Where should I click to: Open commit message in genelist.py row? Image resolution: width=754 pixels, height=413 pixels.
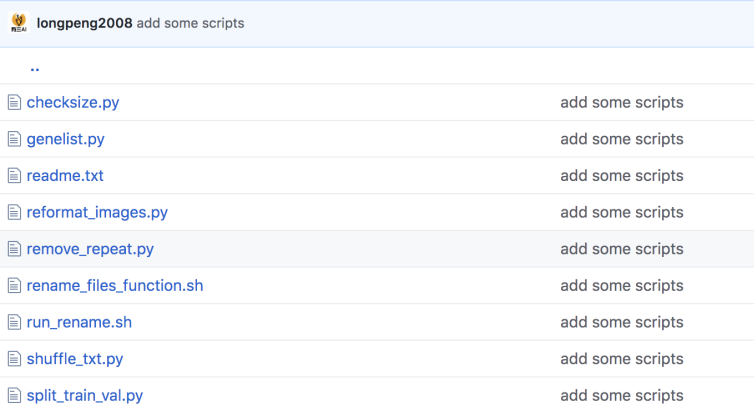click(622, 139)
